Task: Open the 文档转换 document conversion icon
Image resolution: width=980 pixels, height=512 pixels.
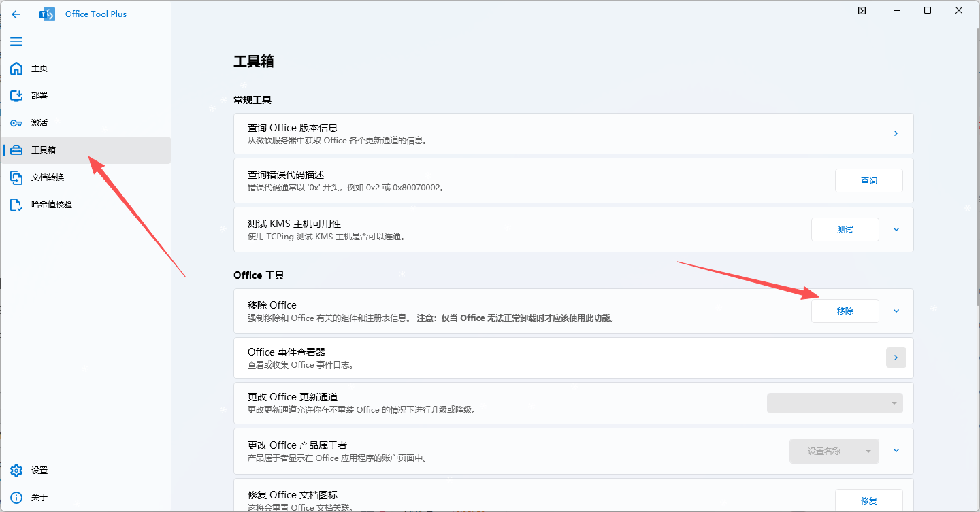Action: [x=16, y=177]
